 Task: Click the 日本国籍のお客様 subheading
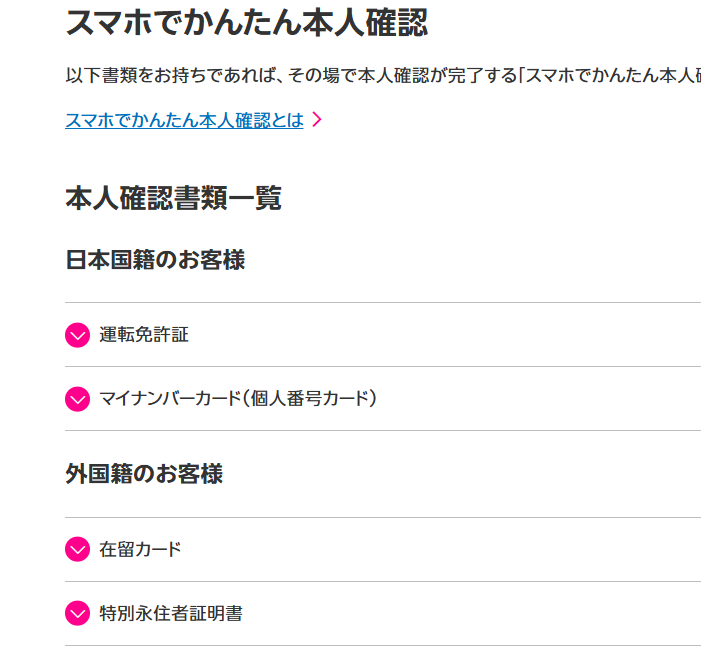coord(155,260)
